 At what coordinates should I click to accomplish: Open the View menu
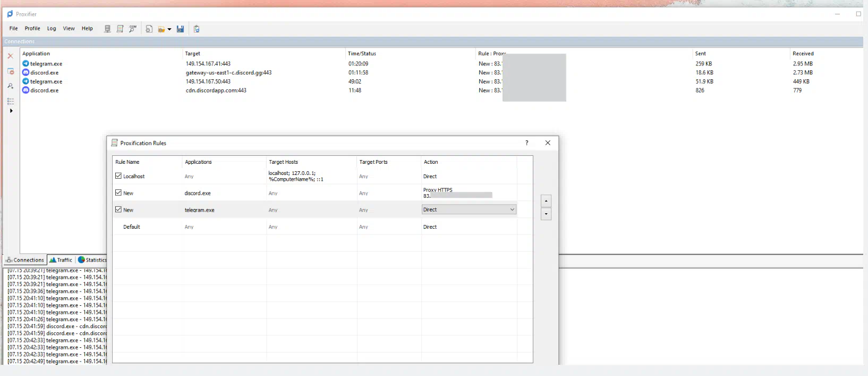(69, 29)
